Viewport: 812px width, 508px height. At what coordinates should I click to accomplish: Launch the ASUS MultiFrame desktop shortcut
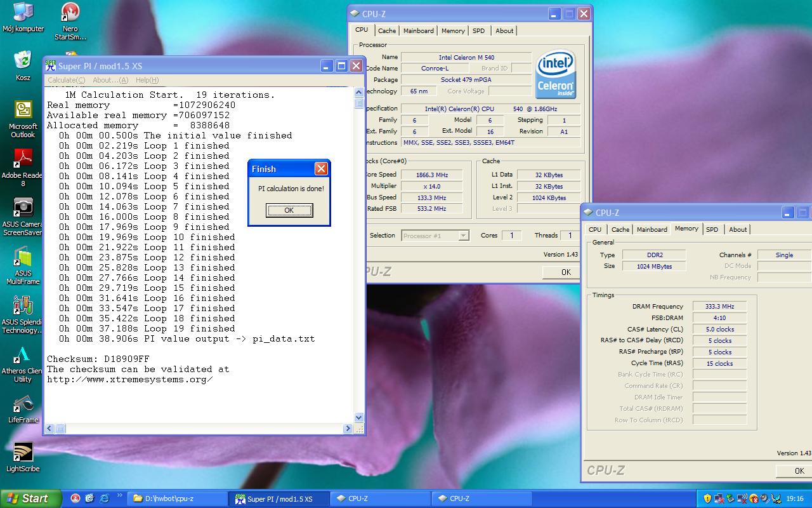(23, 265)
